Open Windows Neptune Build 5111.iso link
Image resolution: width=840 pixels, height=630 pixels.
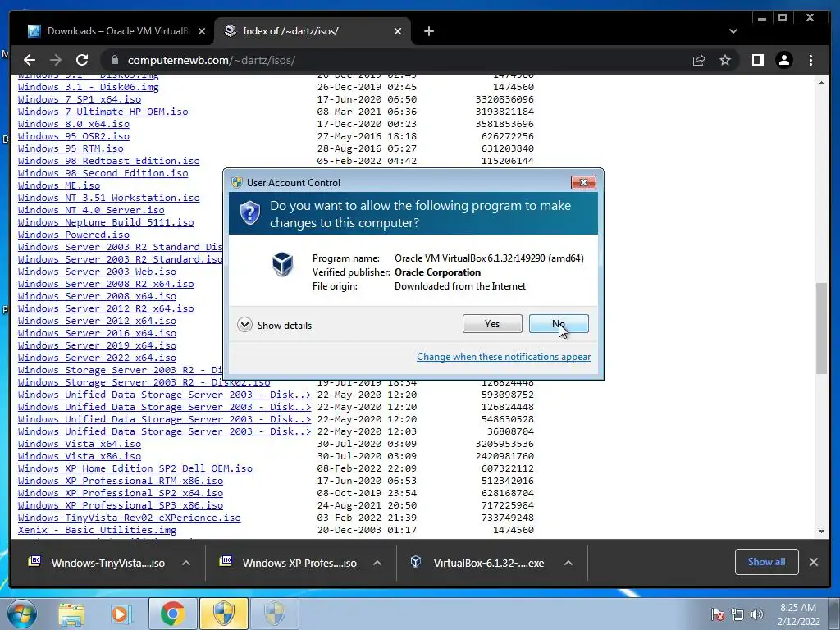106,222
